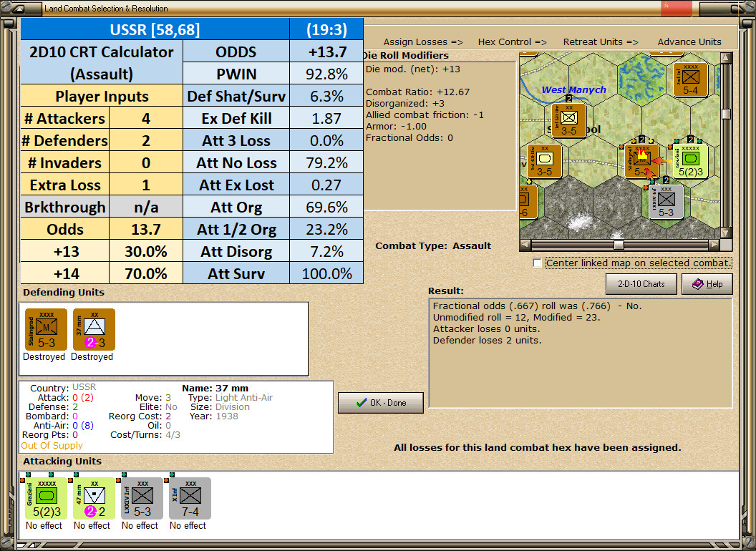
Task: Click the burning Stalingrad hex counter on map
Action: pyautogui.click(x=641, y=160)
